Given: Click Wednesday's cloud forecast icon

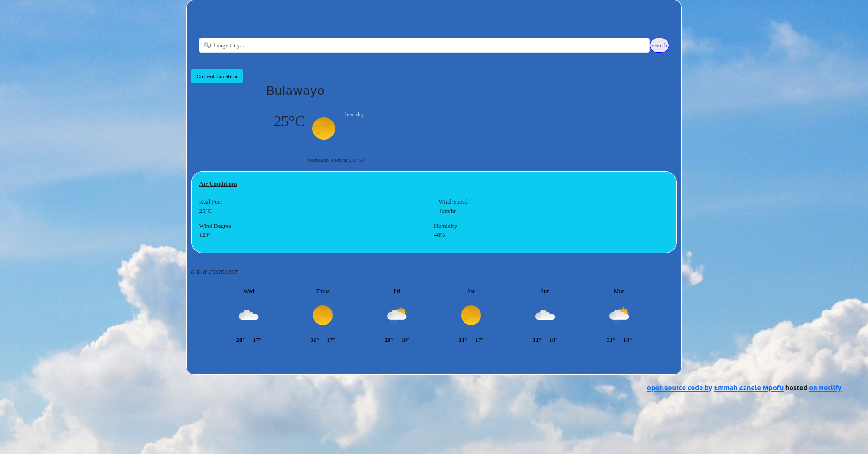Looking at the screenshot, I should 249,315.
